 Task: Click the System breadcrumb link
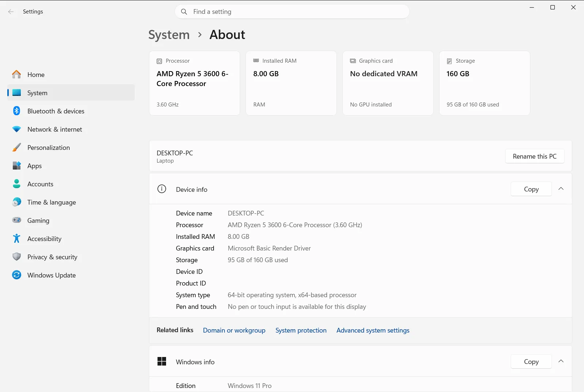169,35
